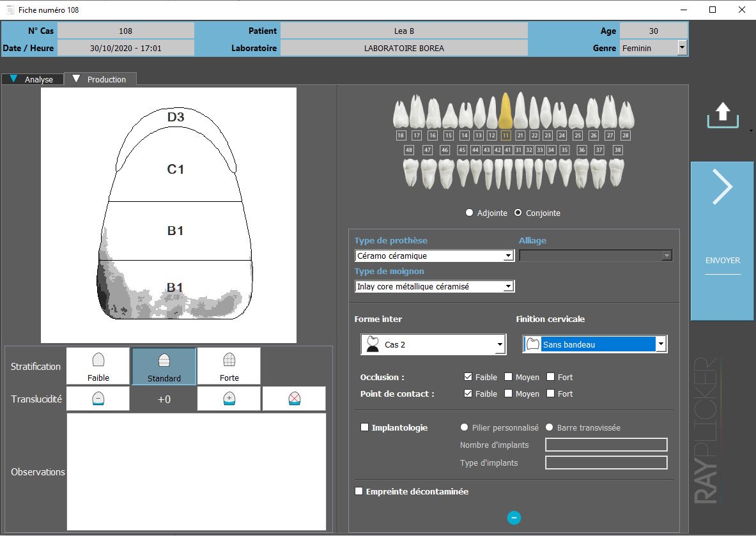Click into the Observations text field

(x=196, y=471)
